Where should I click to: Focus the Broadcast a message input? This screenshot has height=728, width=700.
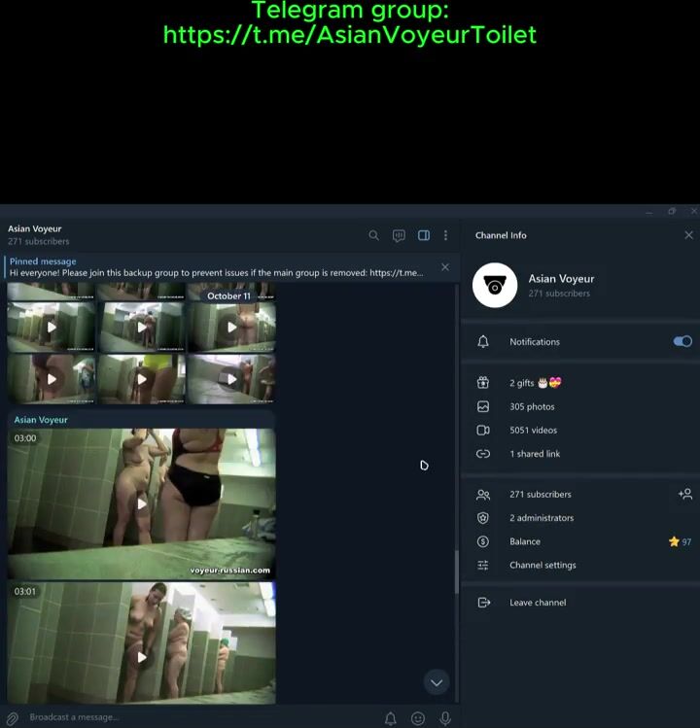pos(199,717)
